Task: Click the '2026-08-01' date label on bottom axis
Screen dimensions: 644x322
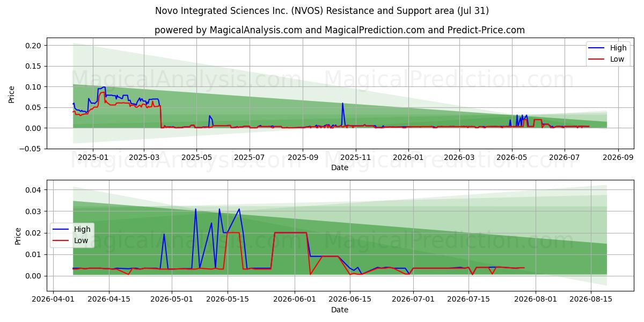Action: [x=536, y=300]
